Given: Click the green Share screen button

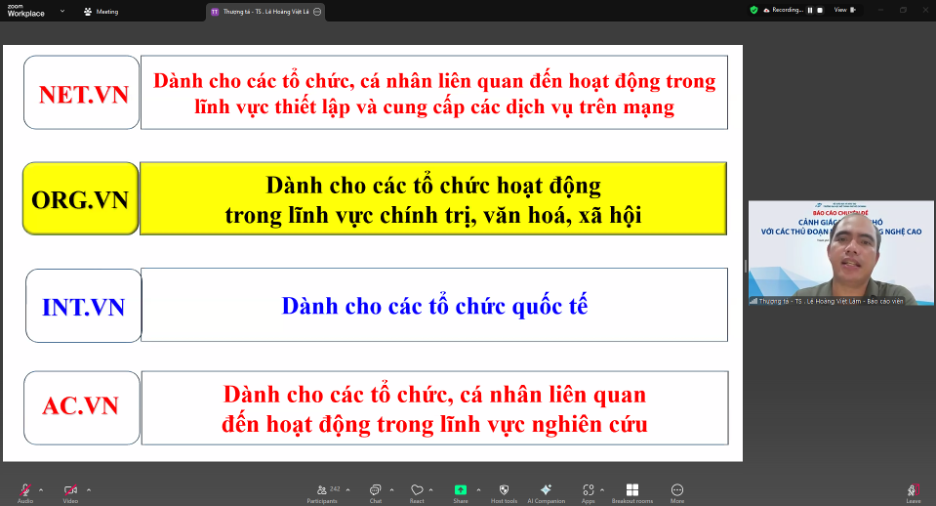Looking at the screenshot, I should pos(460,490).
